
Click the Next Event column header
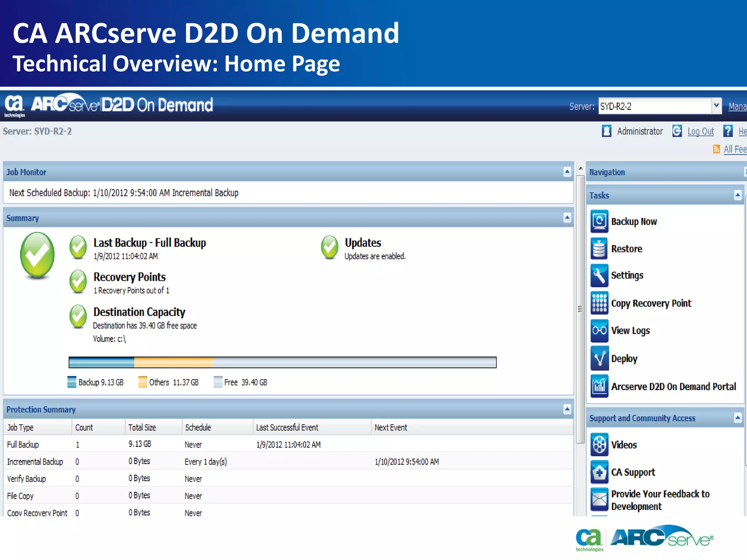click(x=472, y=427)
